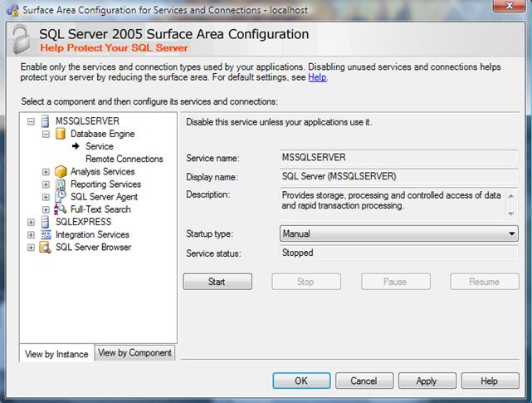Click the SQL Server Agent icon
Screen dimensions: 532x403
[60, 197]
